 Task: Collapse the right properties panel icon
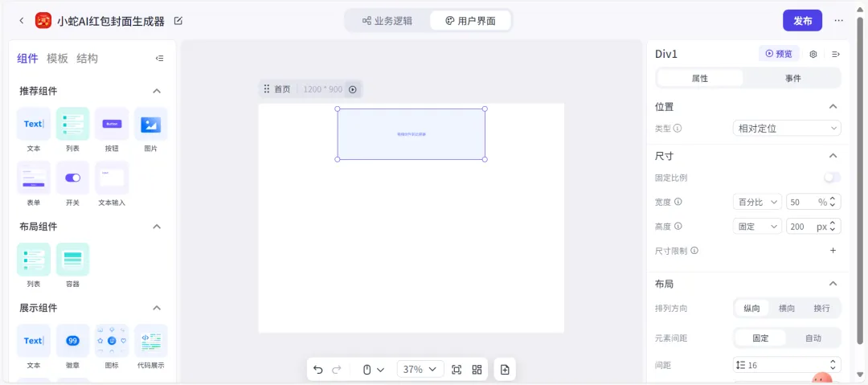click(x=836, y=54)
